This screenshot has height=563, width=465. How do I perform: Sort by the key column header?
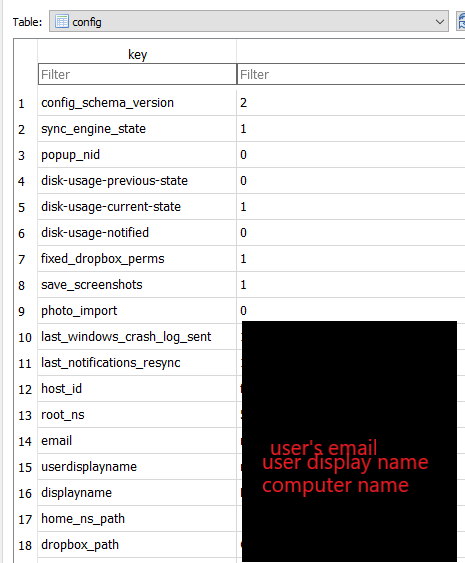coord(137,55)
